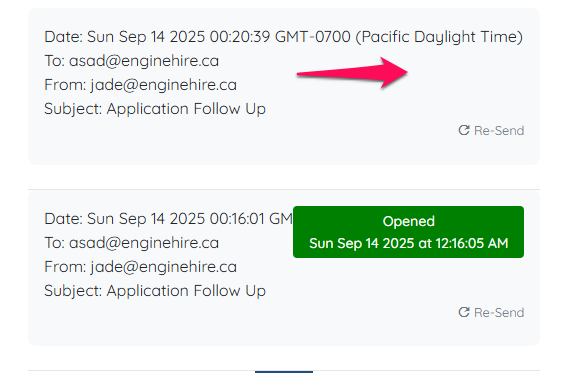Re-Send the email dated 00:20:39
Viewport: 570px width, 373px height.
pos(491,131)
